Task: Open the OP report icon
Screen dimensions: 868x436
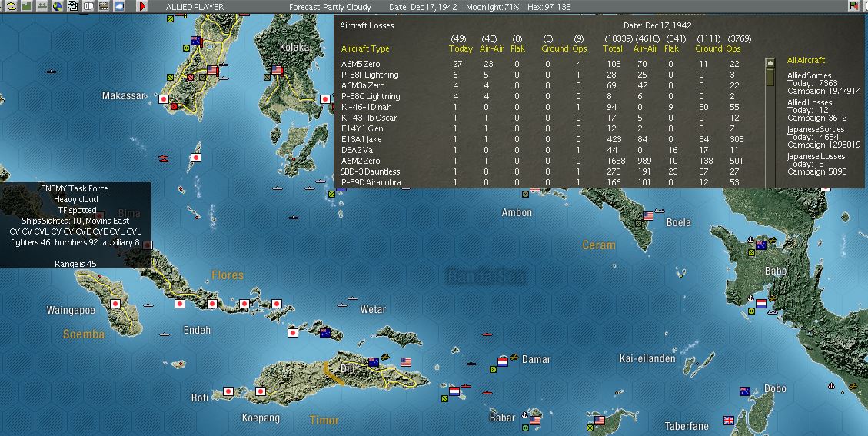Action: click(x=88, y=6)
